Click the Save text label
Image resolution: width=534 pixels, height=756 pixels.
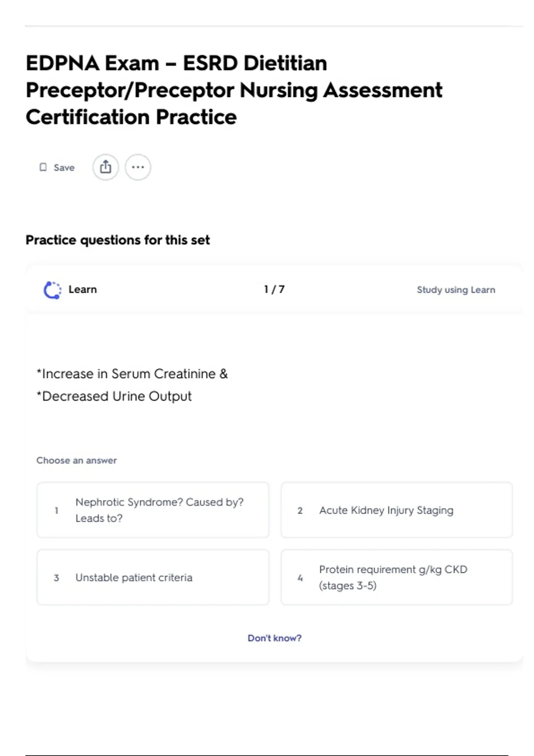point(64,168)
